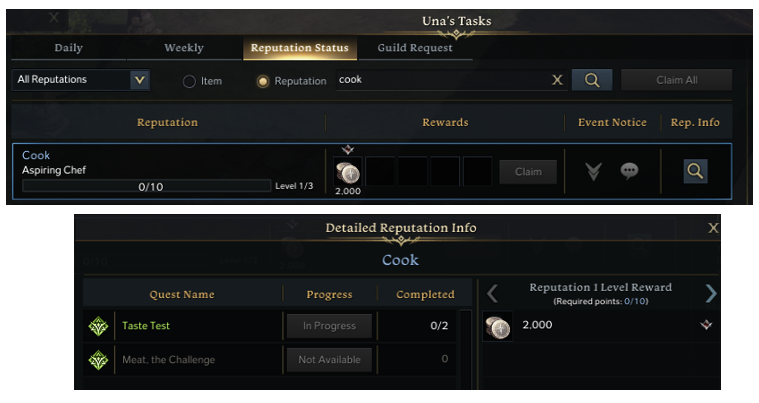Clear the search text with the X icon
This screenshot has width=759, height=403.
(558, 80)
